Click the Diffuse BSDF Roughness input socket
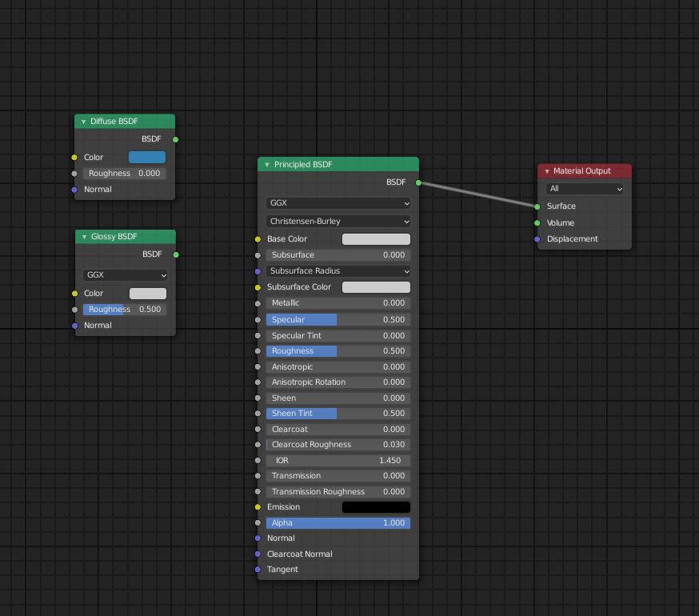Viewport: 699px width, 616px height. (x=74, y=174)
